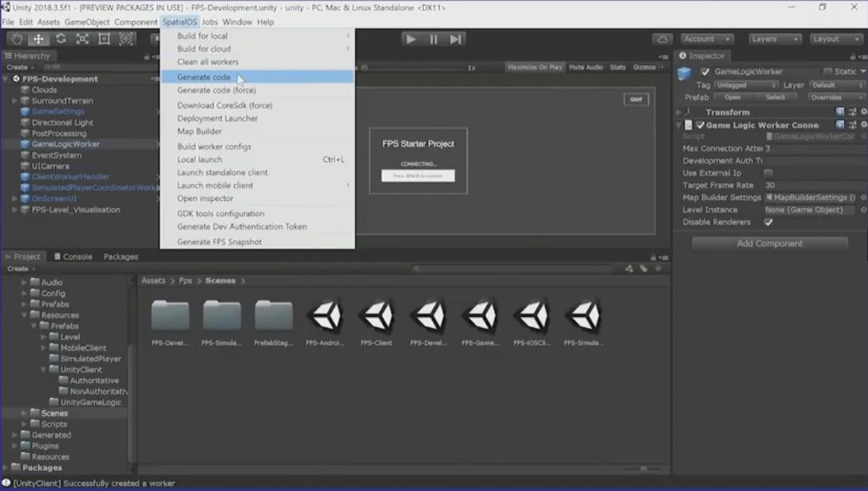Enable Use External Ip checkbox
Screen dimensions: 868x491
768,173
